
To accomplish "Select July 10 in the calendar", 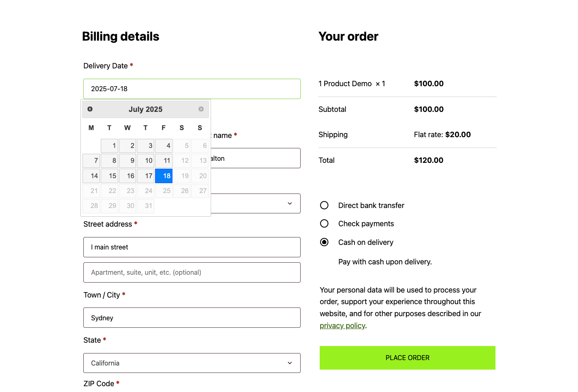I will [x=146, y=161].
